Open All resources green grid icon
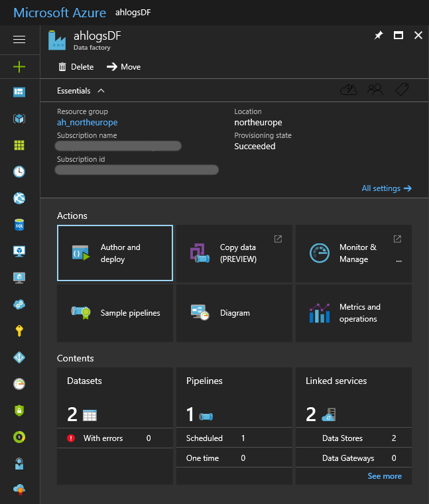Image resolution: width=429 pixels, height=504 pixels. (19, 145)
